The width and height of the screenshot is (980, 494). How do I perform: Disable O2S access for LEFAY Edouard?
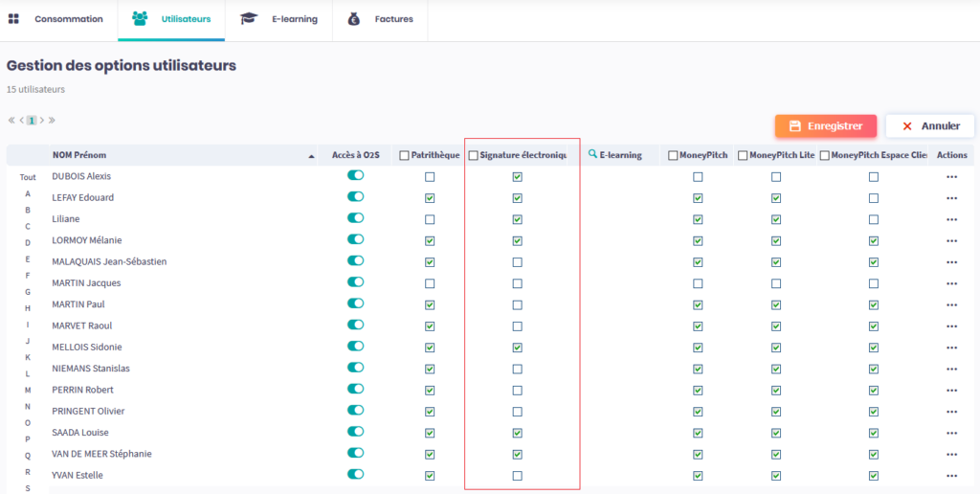coord(355,197)
